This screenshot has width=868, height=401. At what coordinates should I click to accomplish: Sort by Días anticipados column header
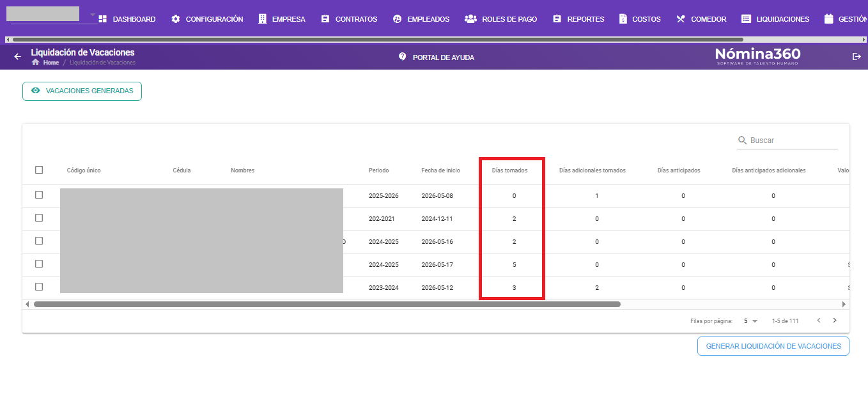(x=679, y=170)
